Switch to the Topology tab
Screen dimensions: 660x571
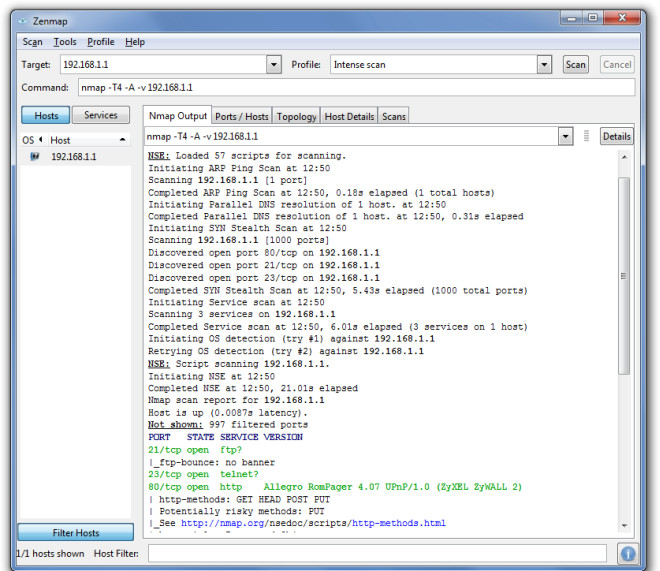(296, 116)
